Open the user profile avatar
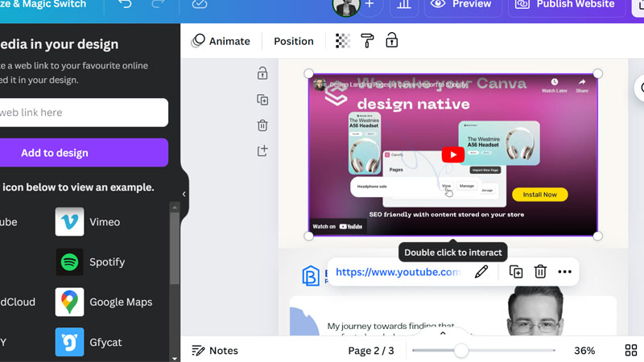Screen dimensions: 644x362 coord(346,6)
